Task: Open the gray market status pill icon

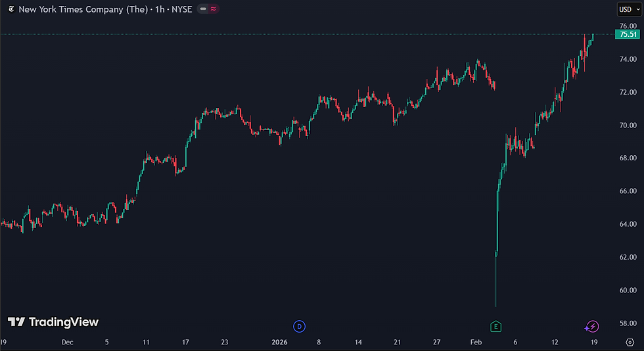Action: coord(203,9)
